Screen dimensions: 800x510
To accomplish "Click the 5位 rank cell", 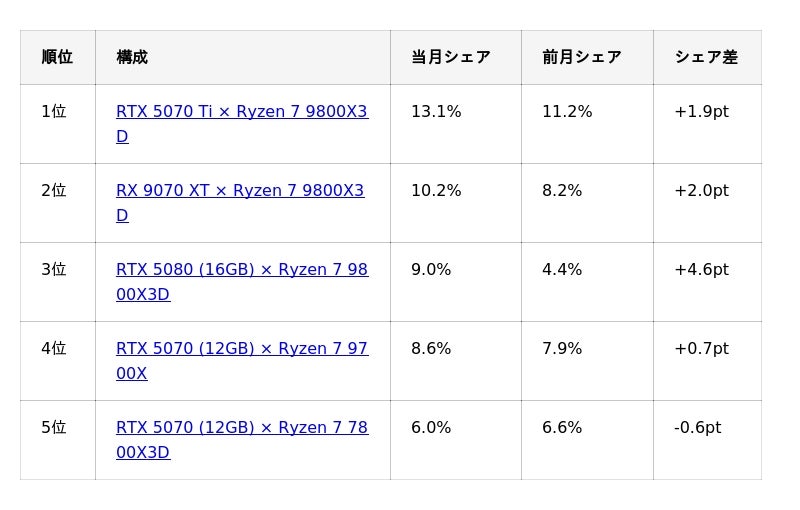I will [58, 440].
